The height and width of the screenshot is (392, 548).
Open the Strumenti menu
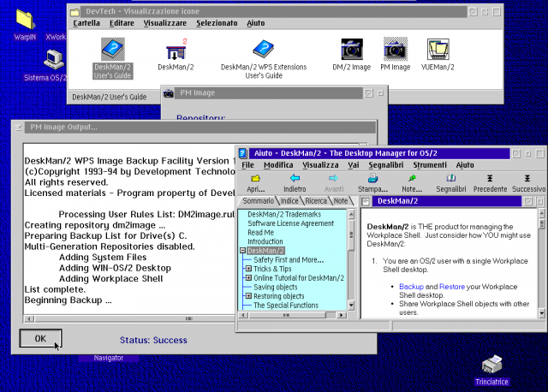click(x=430, y=165)
